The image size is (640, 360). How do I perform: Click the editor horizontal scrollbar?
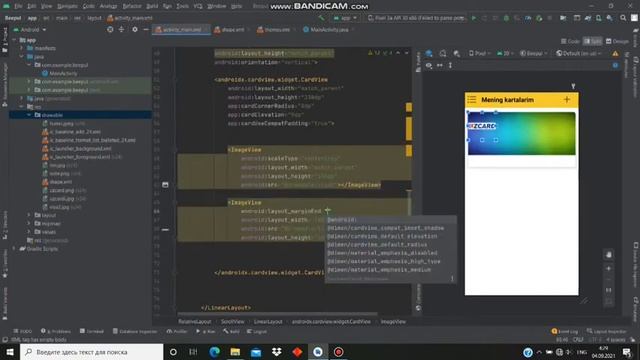coord(278,314)
